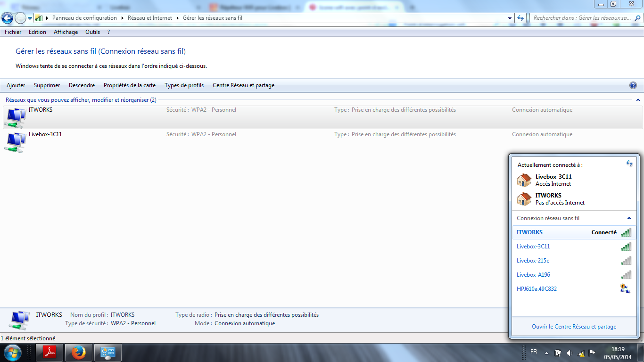The height and width of the screenshot is (362, 644).
Task: Click the Supprimer toolbar button
Action: coord(47,85)
